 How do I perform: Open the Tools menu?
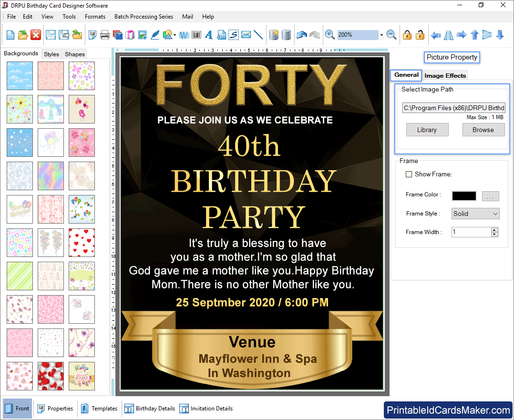coord(69,16)
